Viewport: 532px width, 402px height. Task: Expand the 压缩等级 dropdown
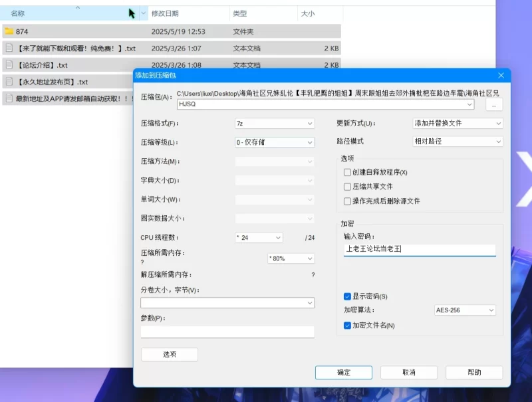pyautogui.click(x=274, y=142)
